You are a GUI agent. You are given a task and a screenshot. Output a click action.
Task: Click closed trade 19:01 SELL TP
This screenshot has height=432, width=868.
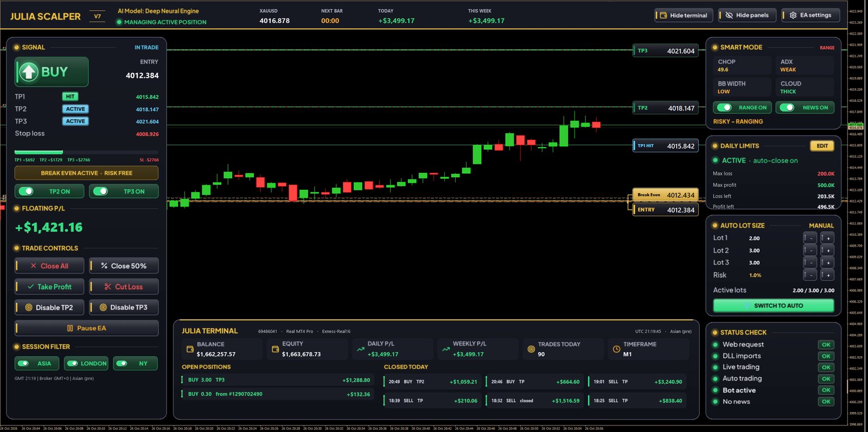click(x=637, y=382)
